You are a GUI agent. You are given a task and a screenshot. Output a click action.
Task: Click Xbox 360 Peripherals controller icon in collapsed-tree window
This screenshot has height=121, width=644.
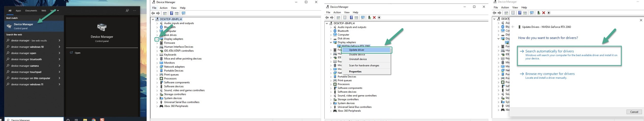click(161, 106)
